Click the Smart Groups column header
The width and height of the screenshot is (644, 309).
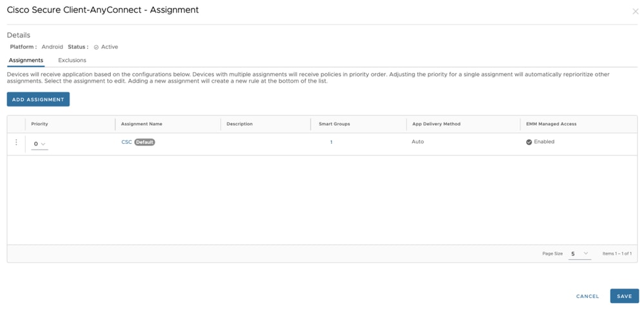tap(334, 124)
